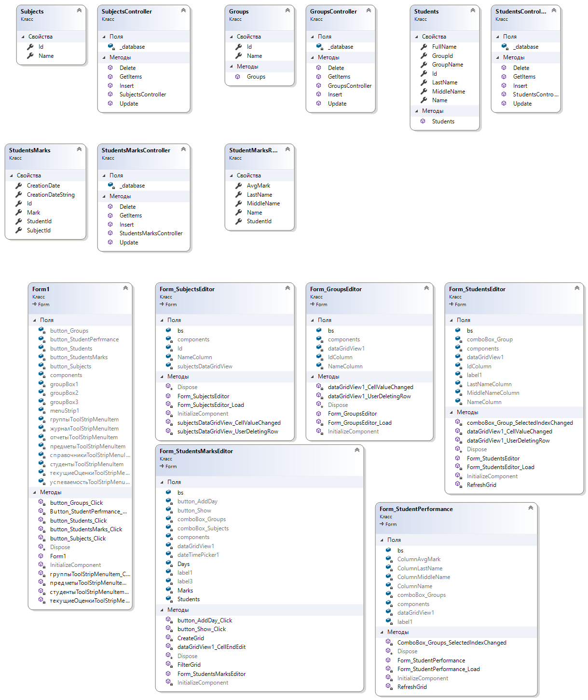Collapse the Поля section in Form_GroupsEditor
588x700 pixels.
(313, 320)
